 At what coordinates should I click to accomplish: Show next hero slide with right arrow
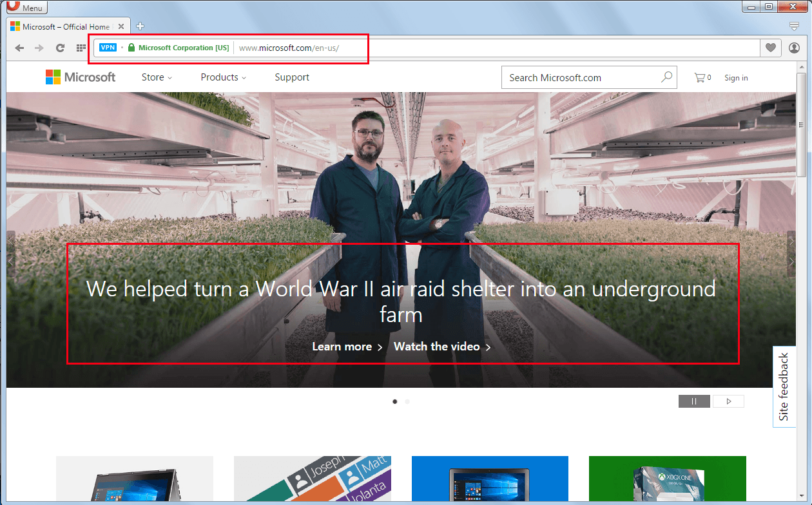pyautogui.click(x=791, y=254)
